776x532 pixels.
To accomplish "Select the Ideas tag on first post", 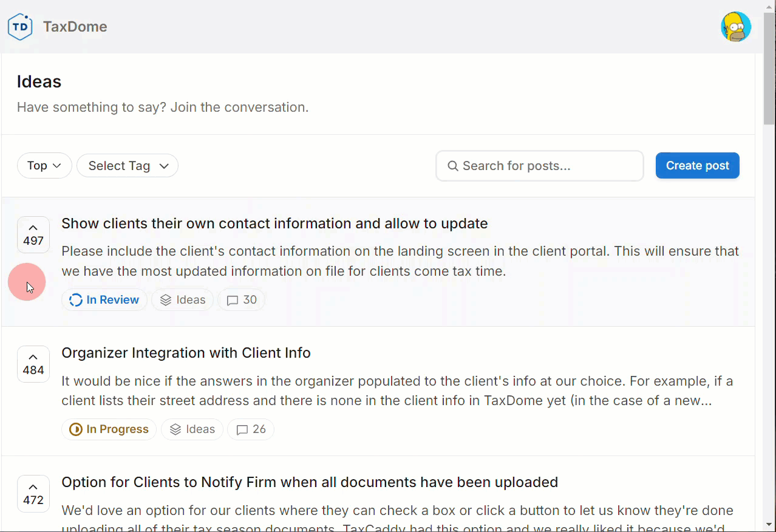I will pyautogui.click(x=183, y=300).
